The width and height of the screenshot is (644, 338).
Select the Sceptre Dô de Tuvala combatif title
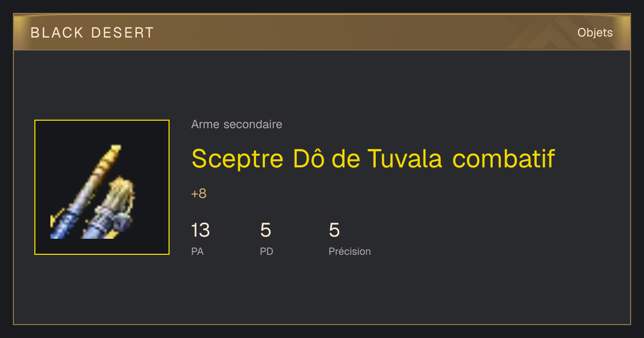tap(373, 158)
